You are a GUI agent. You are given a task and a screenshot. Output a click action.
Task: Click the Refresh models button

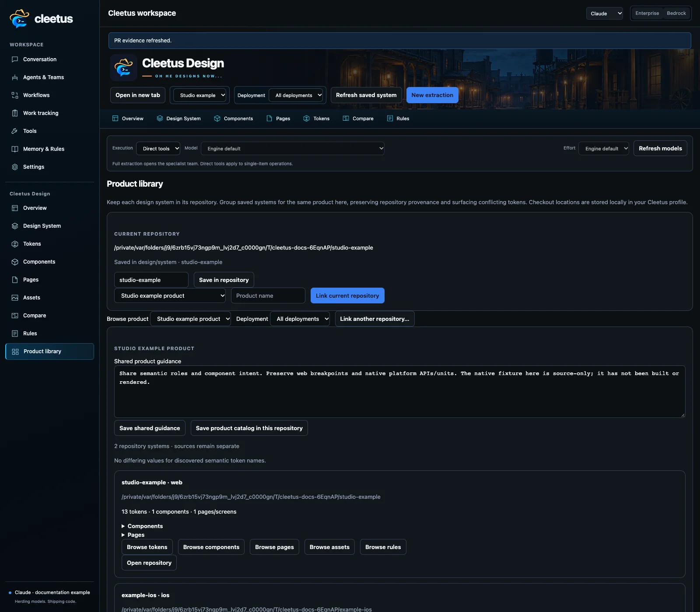pyautogui.click(x=660, y=148)
